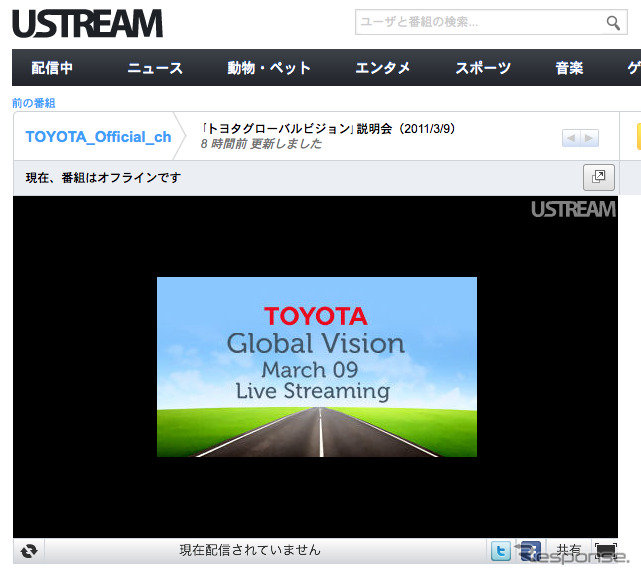This screenshot has height=576, width=641.
Task: Open the TOYOTA_Official_ch channel link
Action: [98, 137]
